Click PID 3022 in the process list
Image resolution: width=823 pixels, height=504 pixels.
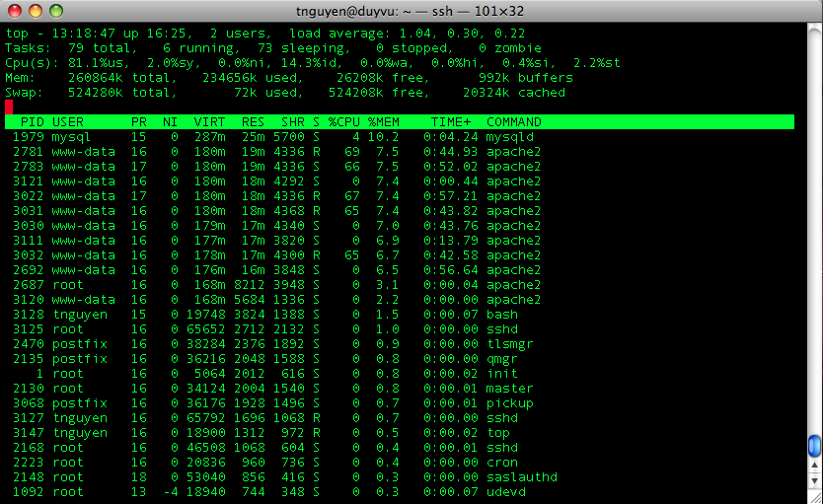[29, 196]
